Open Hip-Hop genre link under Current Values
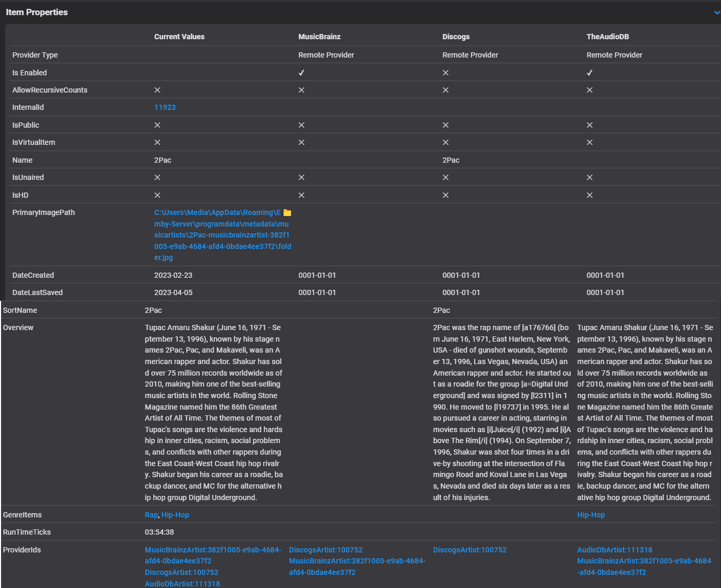 (x=175, y=515)
